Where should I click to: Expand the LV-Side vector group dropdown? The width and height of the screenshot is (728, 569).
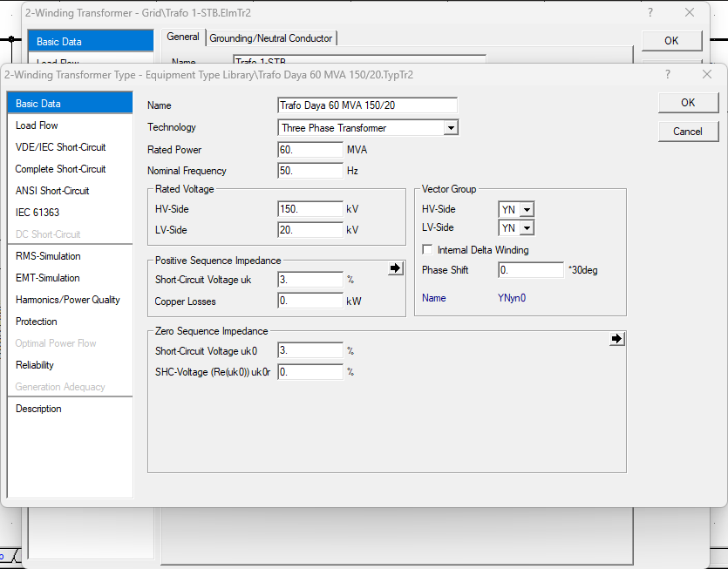click(527, 228)
